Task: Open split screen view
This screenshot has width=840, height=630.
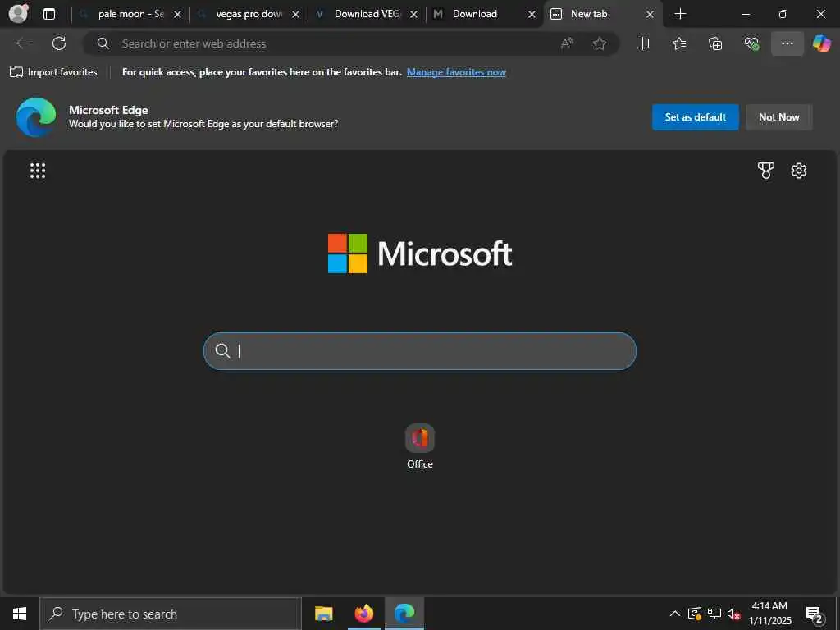Action: [x=642, y=43]
